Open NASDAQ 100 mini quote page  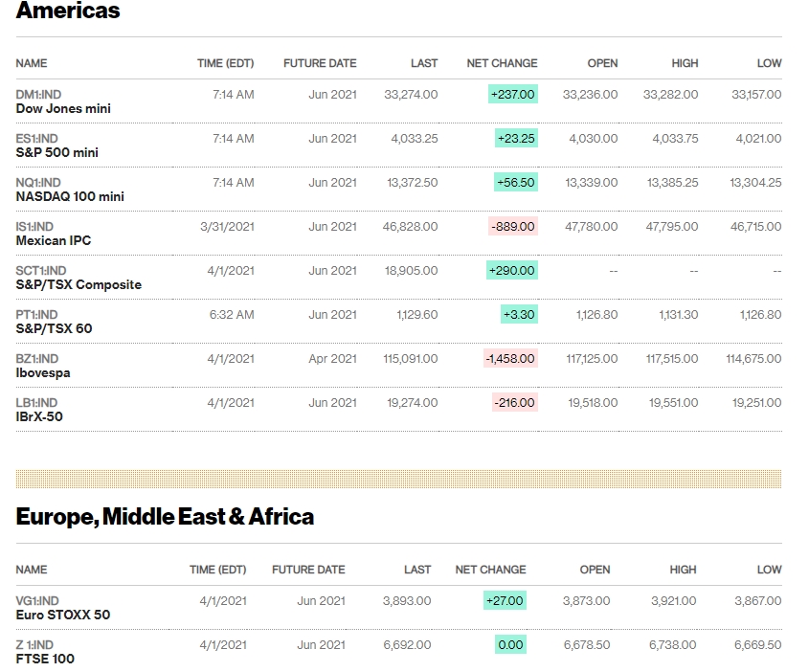(x=70, y=197)
